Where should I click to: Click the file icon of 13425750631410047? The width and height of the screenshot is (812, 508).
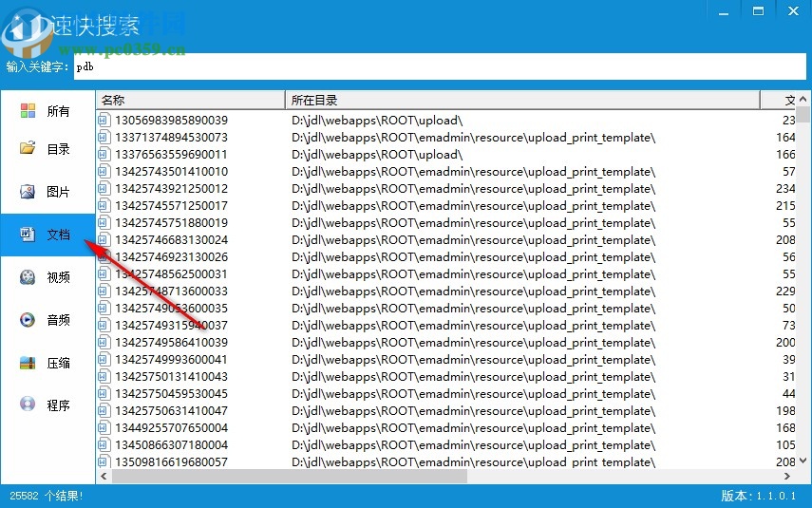pos(104,410)
